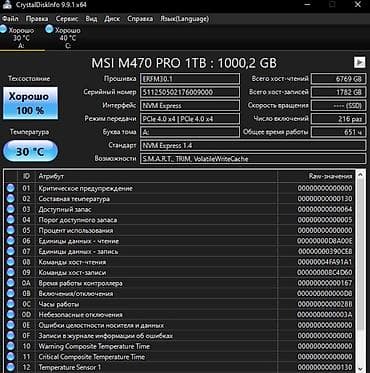Click status icon of attribute 02
The width and height of the screenshot is (370, 373).
[11, 199]
